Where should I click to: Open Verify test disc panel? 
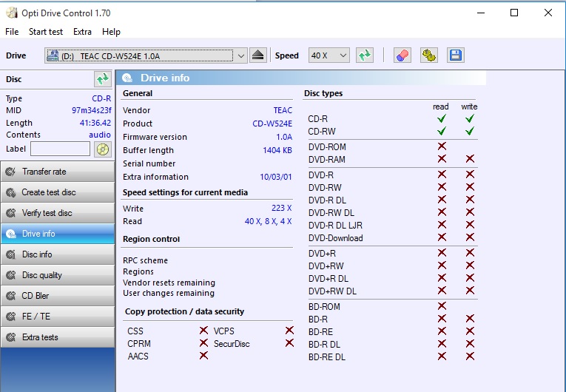[x=58, y=213]
